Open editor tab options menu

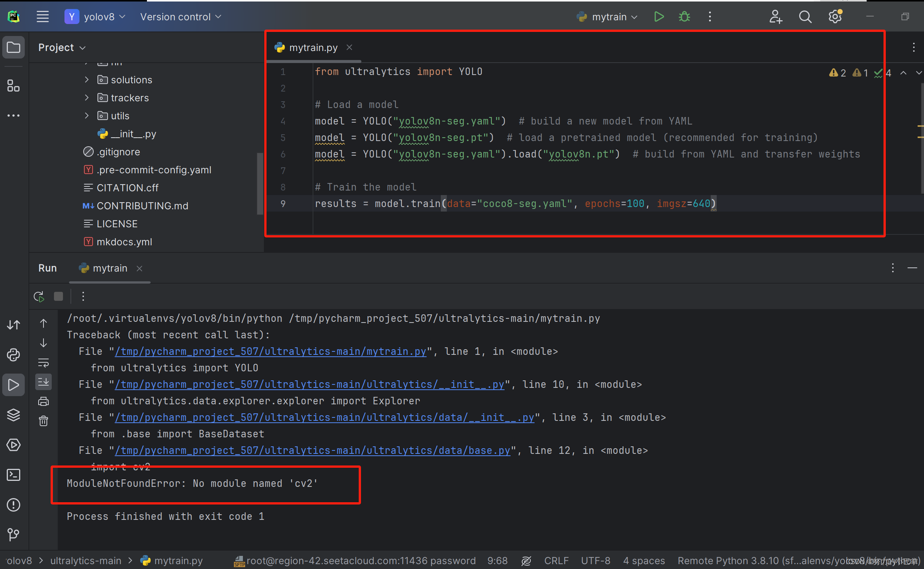(x=914, y=47)
